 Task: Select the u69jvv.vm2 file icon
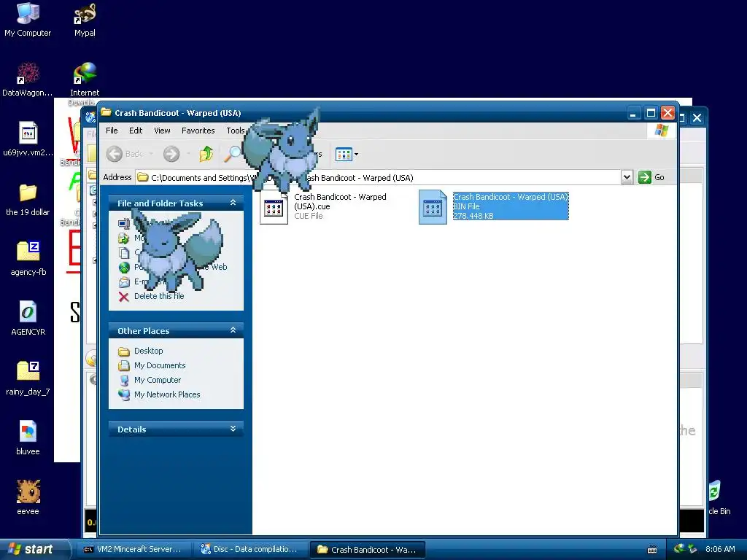click(x=28, y=139)
